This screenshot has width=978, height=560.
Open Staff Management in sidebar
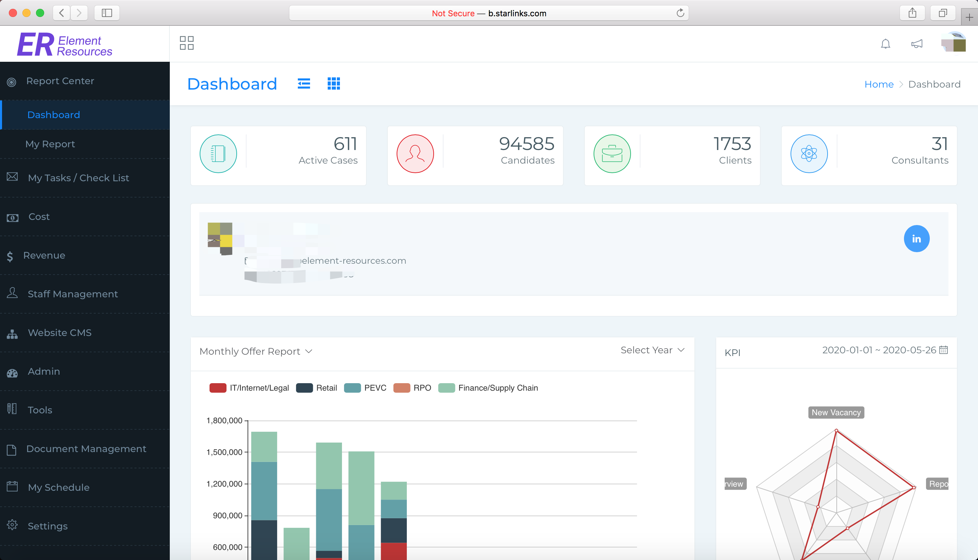click(x=73, y=294)
